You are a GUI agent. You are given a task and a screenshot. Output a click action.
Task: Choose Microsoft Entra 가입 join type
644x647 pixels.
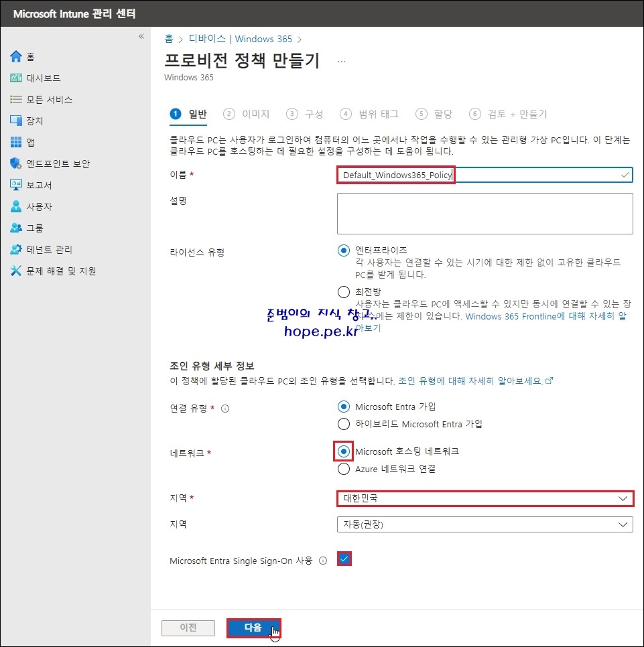[344, 407]
